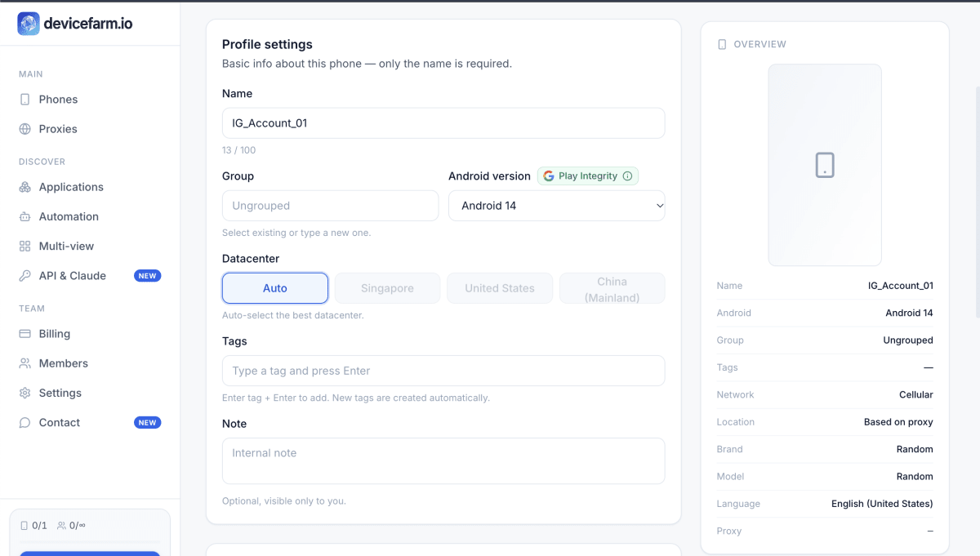Click "Select existing or type a new one." hint
The image size is (980, 556).
coord(296,233)
